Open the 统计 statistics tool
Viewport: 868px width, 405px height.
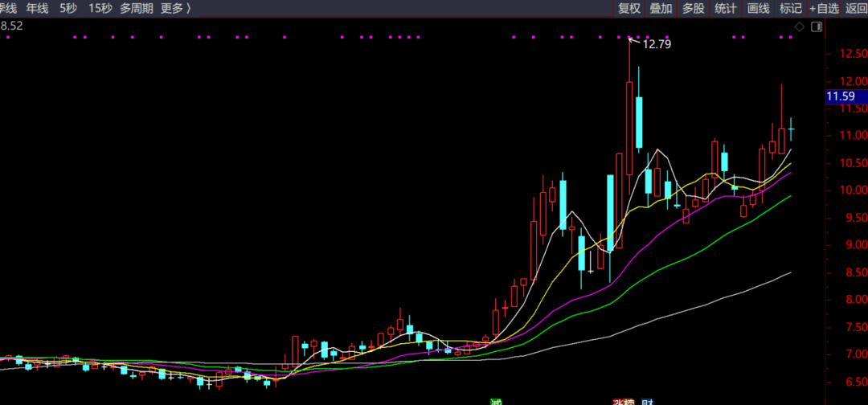coord(726,8)
